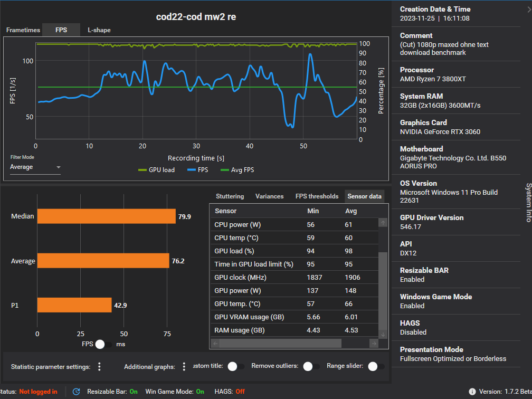The width and height of the screenshot is (532, 399).
Task: Select the RAM usage (GB) row
Action: tap(294, 330)
